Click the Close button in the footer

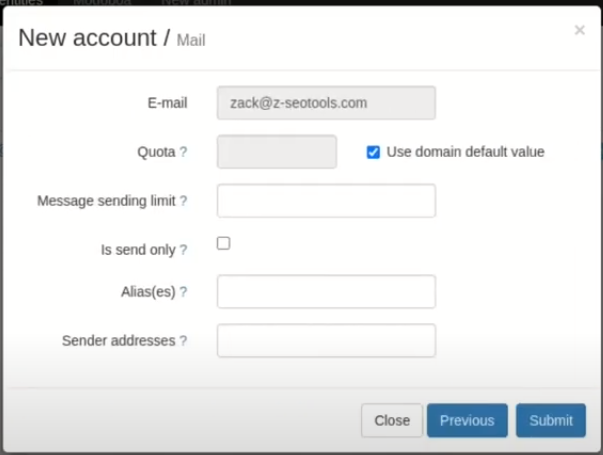click(x=392, y=420)
